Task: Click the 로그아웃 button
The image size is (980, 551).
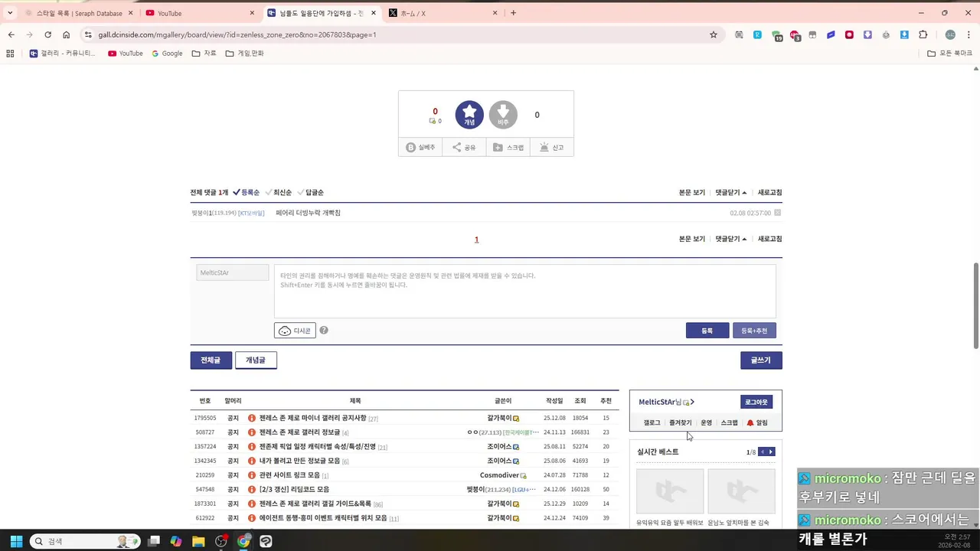Action: pyautogui.click(x=756, y=402)
